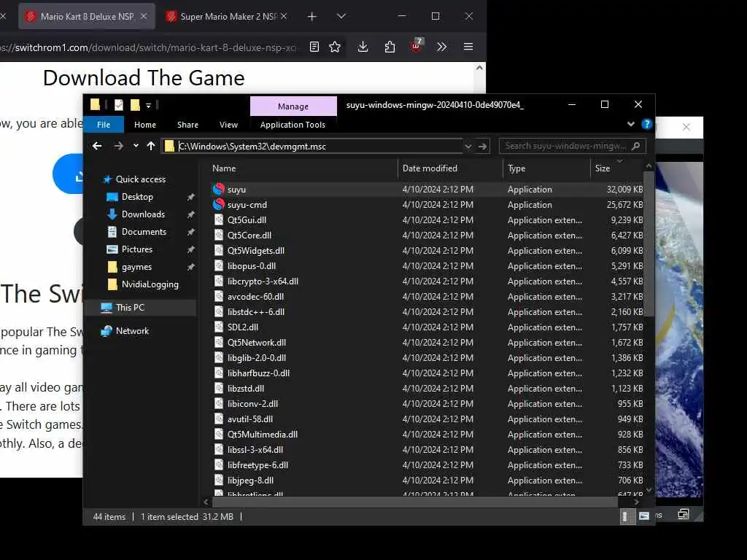List all Firefox tabs dropdown
Screen dimensions: 747x560
(341, 16)
